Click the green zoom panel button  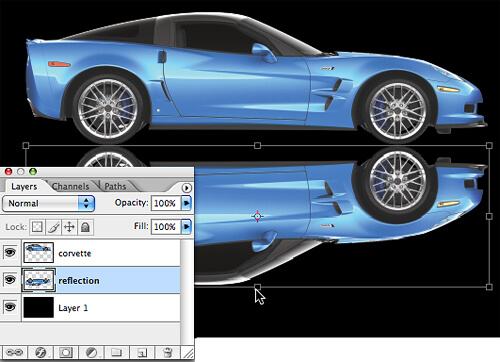click(33, 172)
